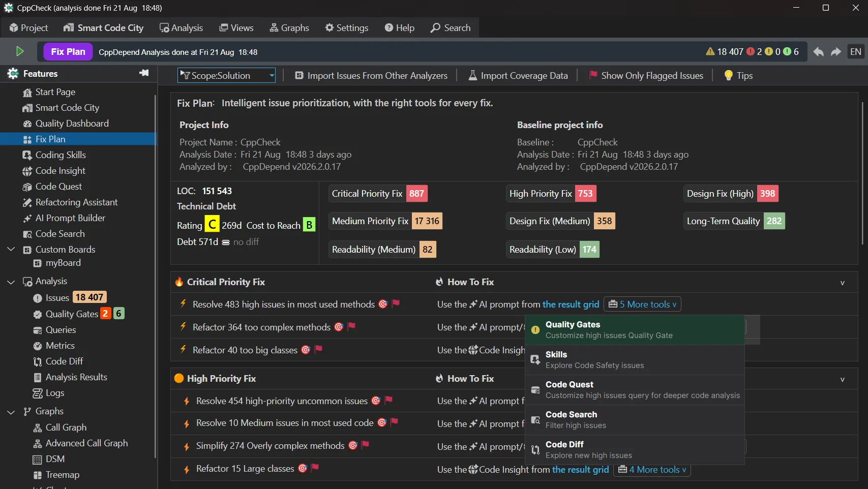Click target icon for Resolve 454 high-priority issues
The image size is (868, 489).
coord(376,401)
